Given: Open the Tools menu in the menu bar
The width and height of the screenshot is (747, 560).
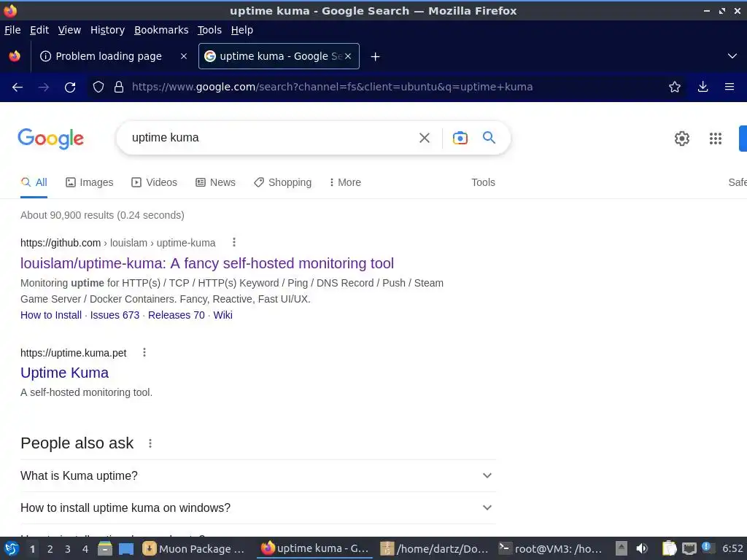Looking at the screenshot, I should [x=209, y=30].
